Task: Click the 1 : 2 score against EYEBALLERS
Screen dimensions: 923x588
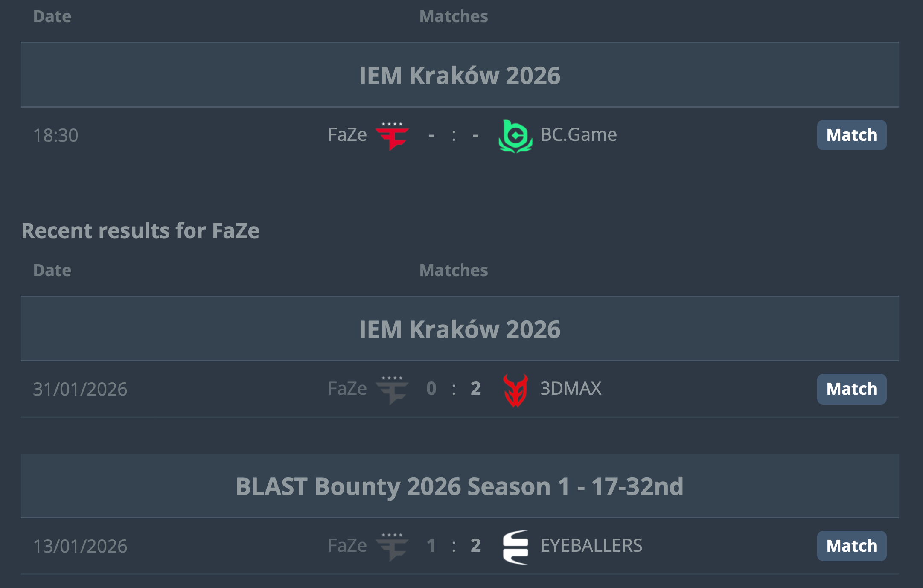Action: [454, 546]
